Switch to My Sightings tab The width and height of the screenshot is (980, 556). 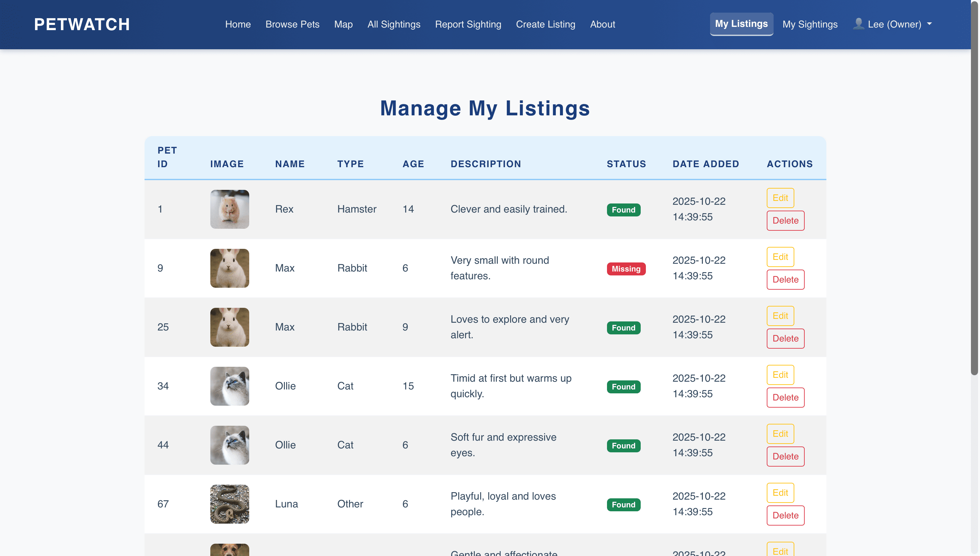click(810, 24)
